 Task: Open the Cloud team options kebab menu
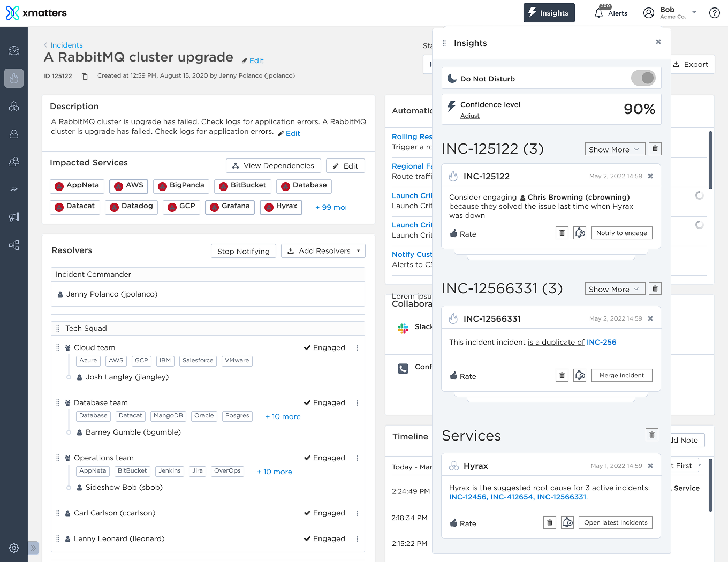357,348
